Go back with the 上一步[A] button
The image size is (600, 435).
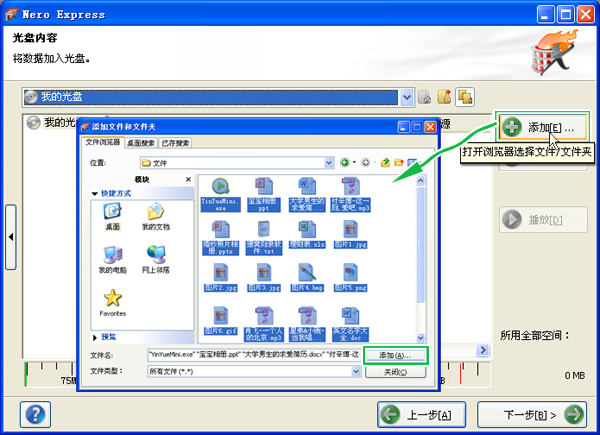[421, 415]
